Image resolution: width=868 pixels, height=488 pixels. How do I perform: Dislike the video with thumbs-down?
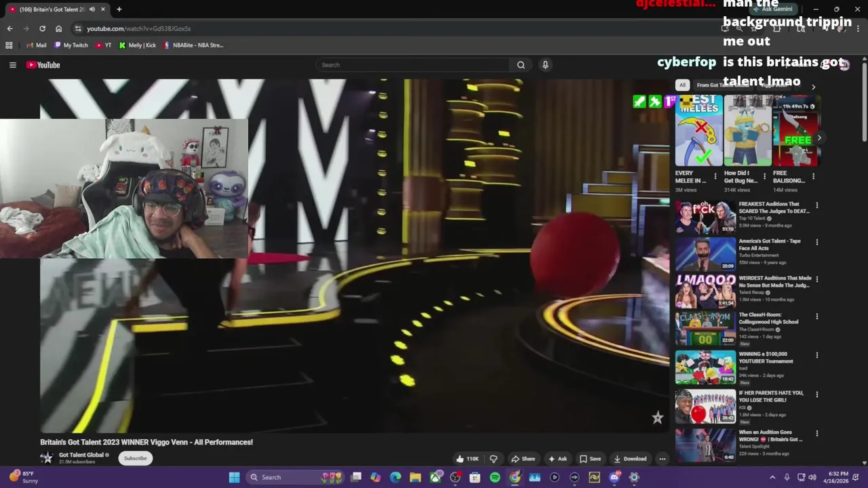pos(494,459)
